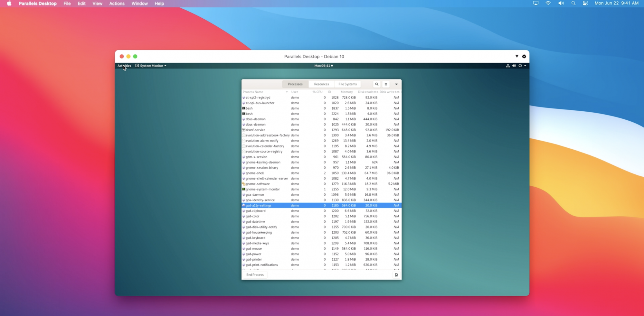Open the Apple menu

[9, 3]
